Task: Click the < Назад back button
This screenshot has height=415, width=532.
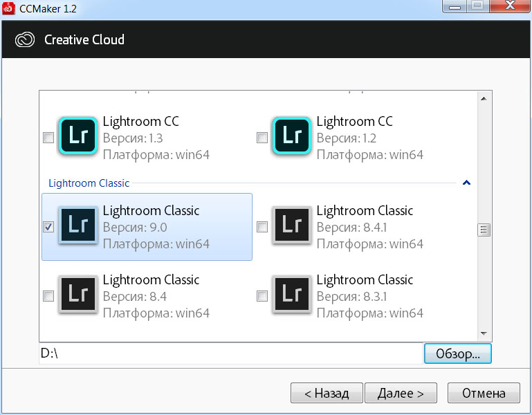Action: pos(327,393)
